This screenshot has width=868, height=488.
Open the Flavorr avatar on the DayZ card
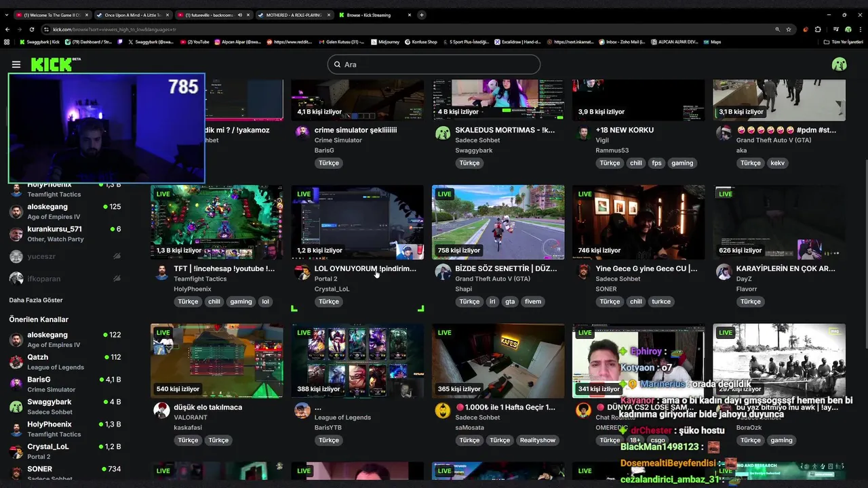click(x=724, y=272)
